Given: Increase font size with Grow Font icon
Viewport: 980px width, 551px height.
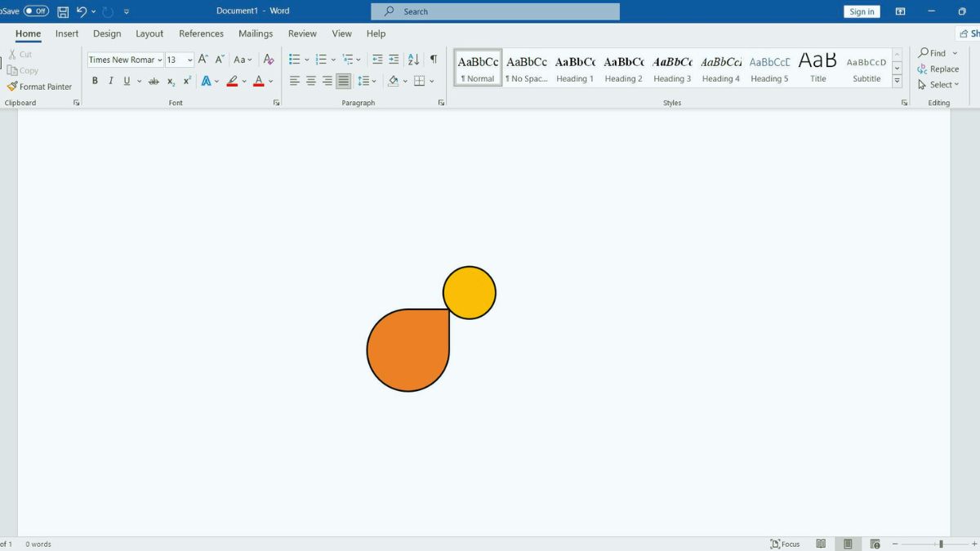Looking at the screenshot, I should click(203, 60).
